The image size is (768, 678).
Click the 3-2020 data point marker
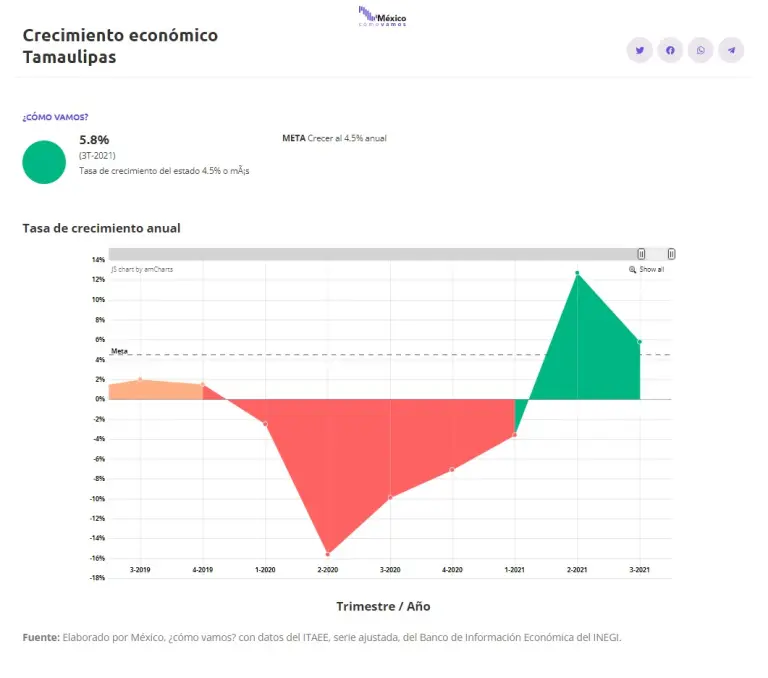click(x=390, y=498)
